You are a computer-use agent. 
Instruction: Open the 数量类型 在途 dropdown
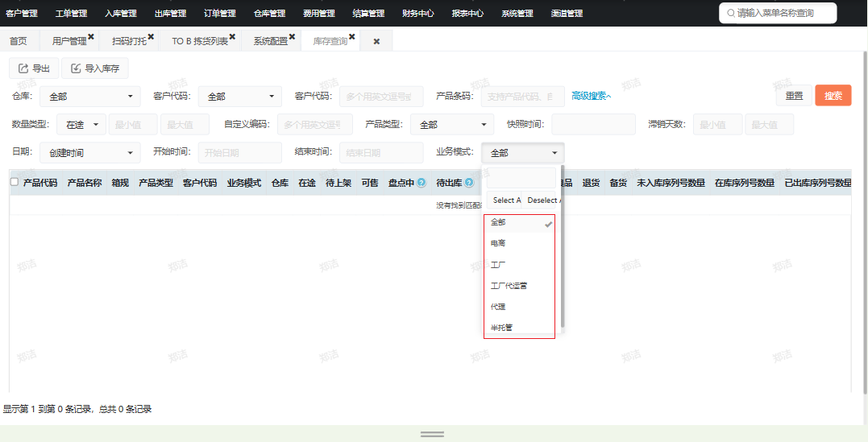click(81, 125)
